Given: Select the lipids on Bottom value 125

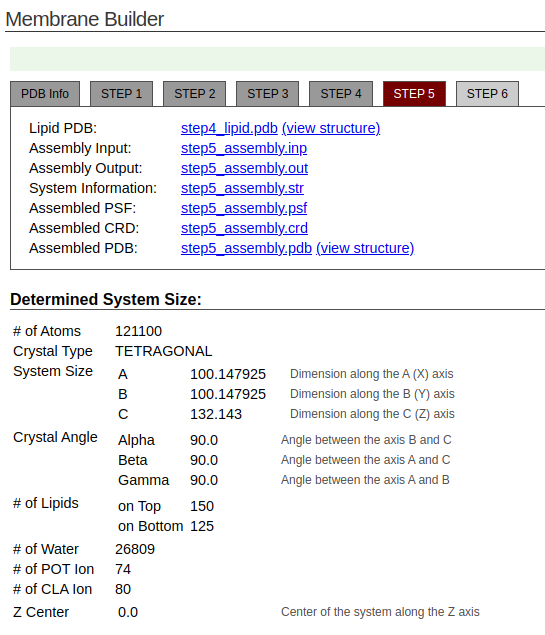Looking at the screenshot, I should pyautogui.click(x=202, y=526).
